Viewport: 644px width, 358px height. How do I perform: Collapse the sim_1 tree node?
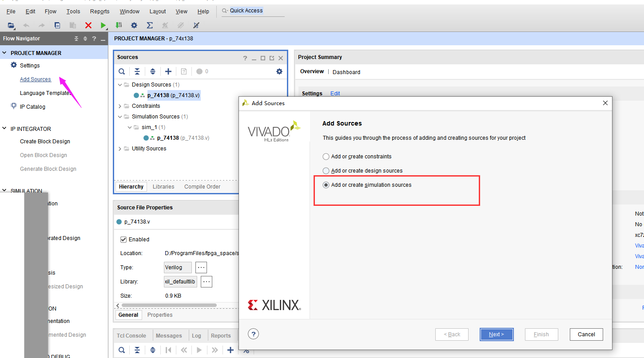130,127
